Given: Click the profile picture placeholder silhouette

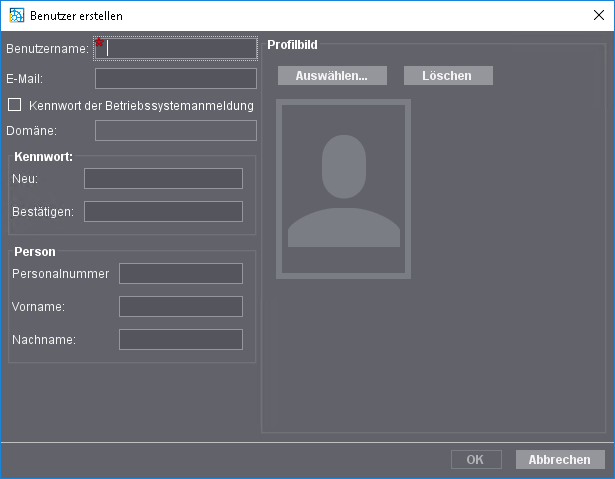Looking at the screenshot, I should pyautogui.click(x=344, y=189).
